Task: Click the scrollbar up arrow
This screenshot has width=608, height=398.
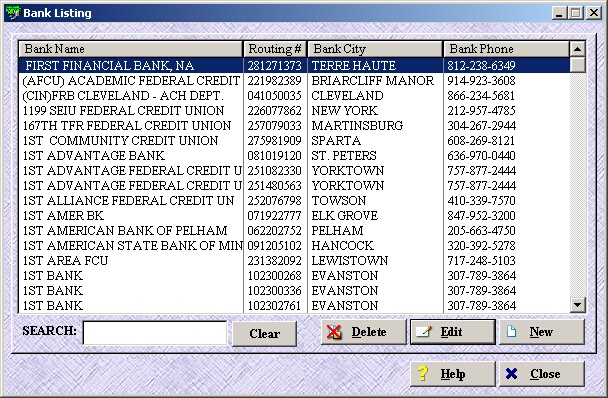Action: [577, 49]
